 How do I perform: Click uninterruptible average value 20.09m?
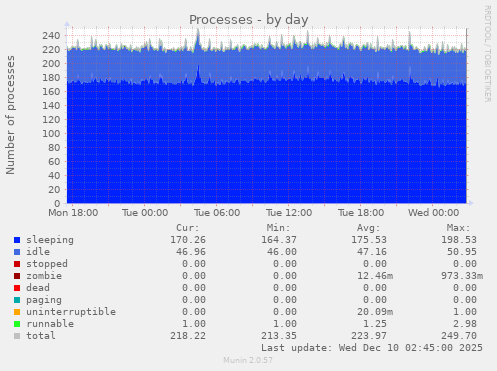point(375,312)
